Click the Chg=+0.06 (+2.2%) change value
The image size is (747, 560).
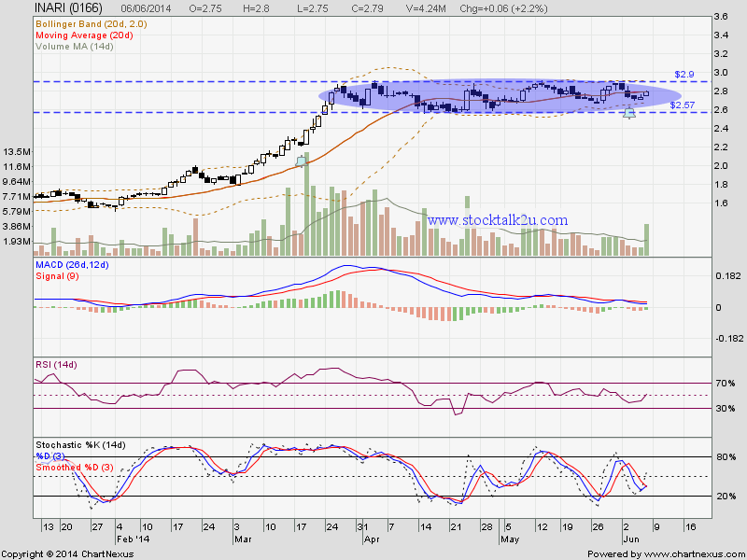point(503,8)
